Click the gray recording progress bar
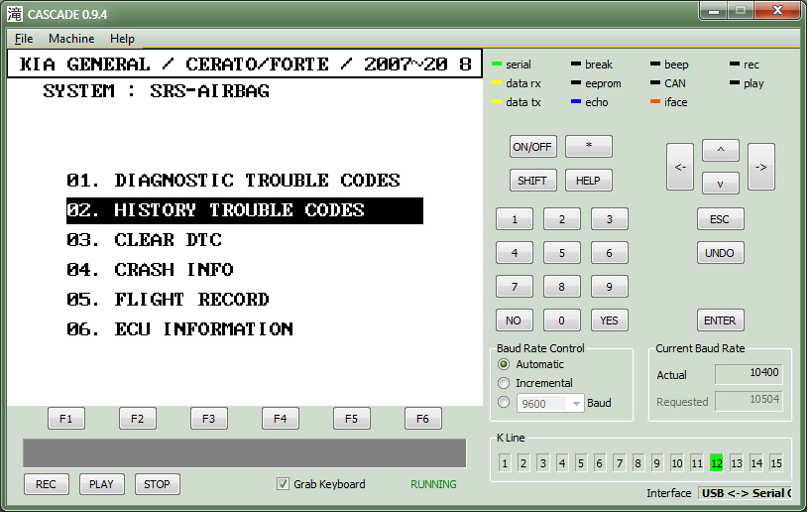The height and width of the screenshot is (512, 812). (245, 452)
